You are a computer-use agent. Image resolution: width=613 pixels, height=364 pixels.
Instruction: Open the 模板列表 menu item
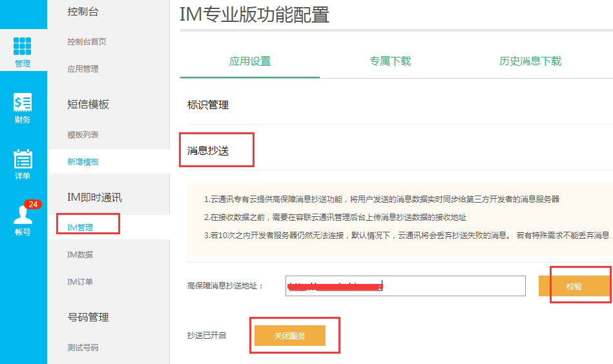(83, 135)
